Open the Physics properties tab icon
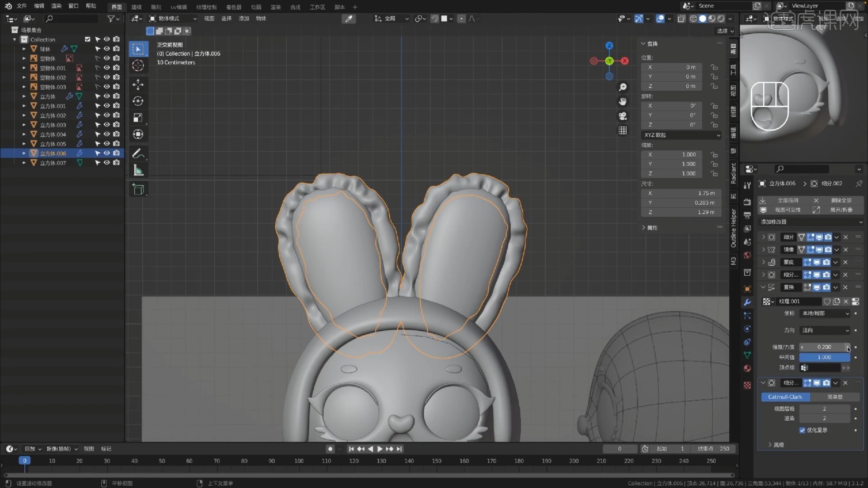Image resolution: width=868 pixels, height=488 pixels. pyautogui.click(x=747, y=329)
